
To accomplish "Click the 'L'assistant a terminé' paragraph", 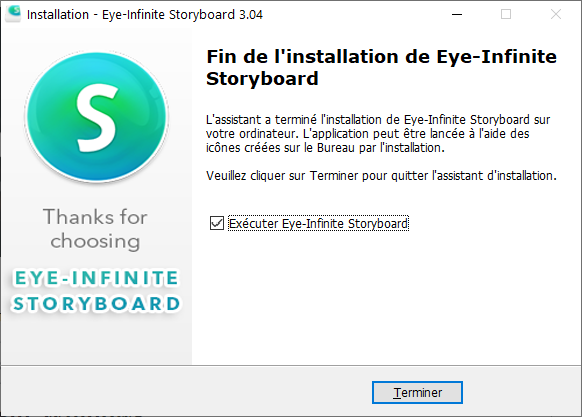I will [x=378, y=134].
